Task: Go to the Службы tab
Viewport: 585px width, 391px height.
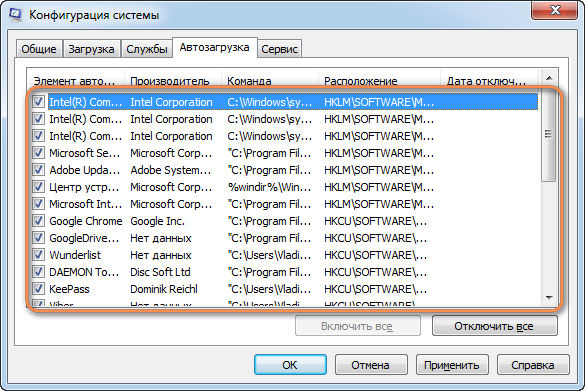Action: pyautogui.click(x=147, y=49)
